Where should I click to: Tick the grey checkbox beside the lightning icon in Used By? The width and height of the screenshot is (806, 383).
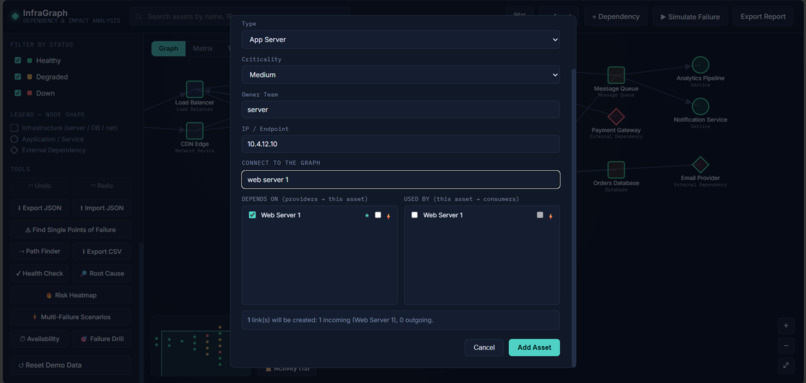(x=540, y=215)
